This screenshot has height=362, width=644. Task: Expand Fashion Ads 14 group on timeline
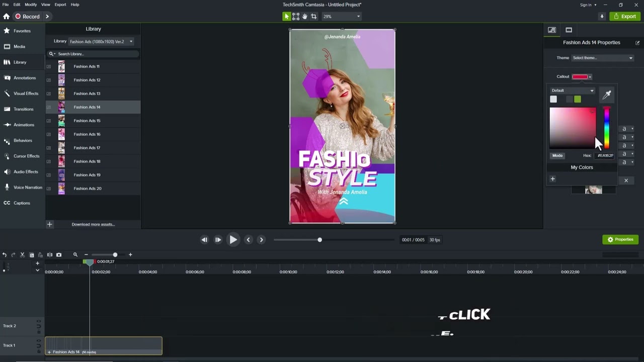49,352
